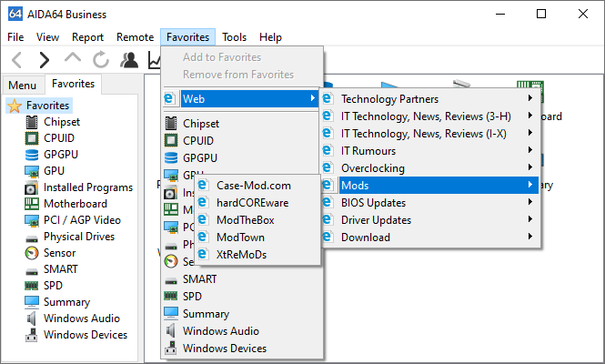Click the graph report toolbar icon
Screen dimensions: 605x364
click(x=154, y=60)
